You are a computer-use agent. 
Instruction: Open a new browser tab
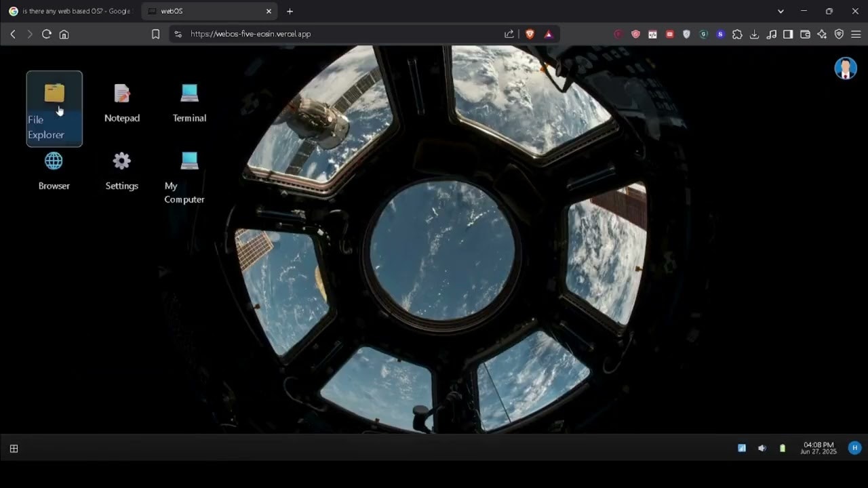point(290,12)
